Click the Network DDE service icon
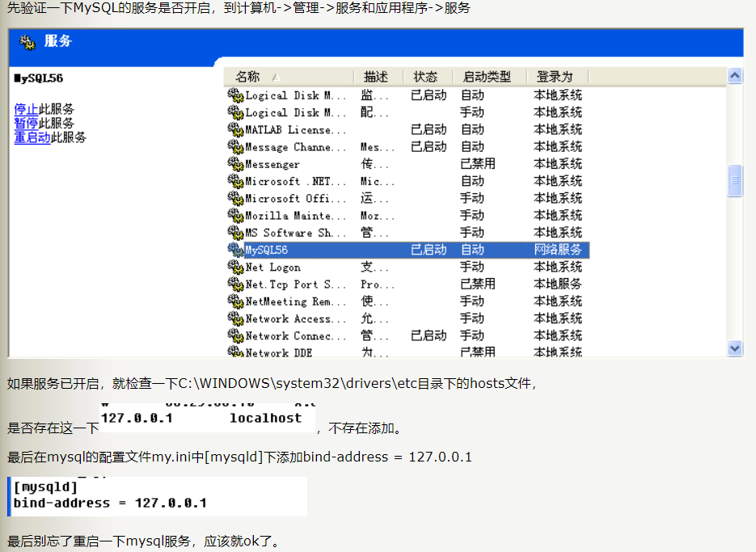The image size is (756, 552). tap(235, 352)
